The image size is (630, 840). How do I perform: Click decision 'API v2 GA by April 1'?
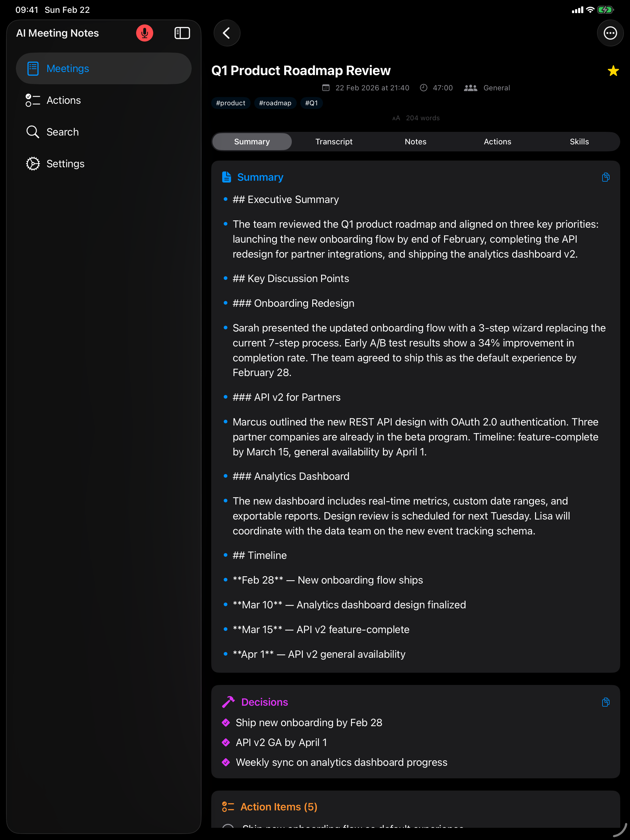(281, 742)
